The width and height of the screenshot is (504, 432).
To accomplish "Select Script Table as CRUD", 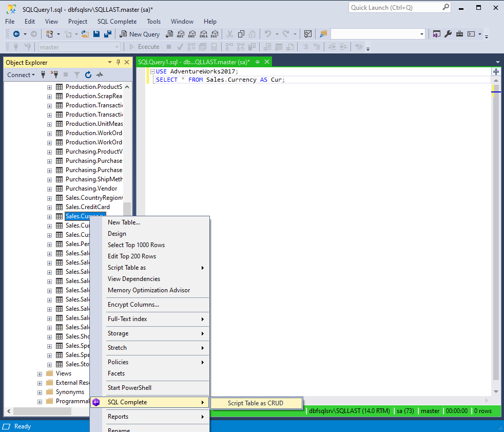I will click(256, 403).
